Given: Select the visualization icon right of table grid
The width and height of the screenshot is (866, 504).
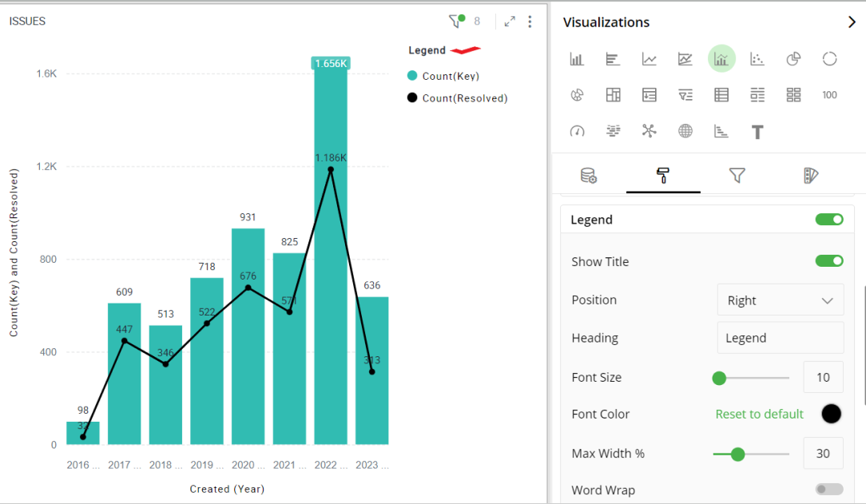Looking at the screenshot, I should pos(757,95).
